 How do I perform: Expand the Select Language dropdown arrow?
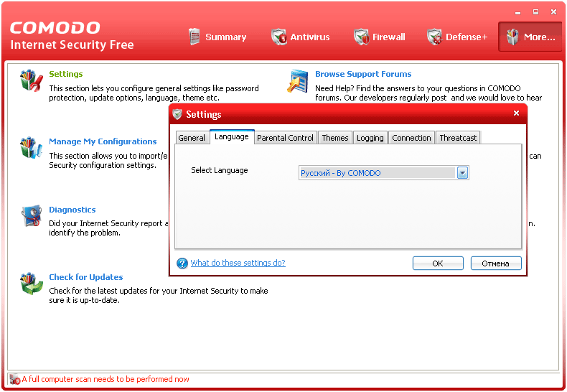(x=462, y=173)
